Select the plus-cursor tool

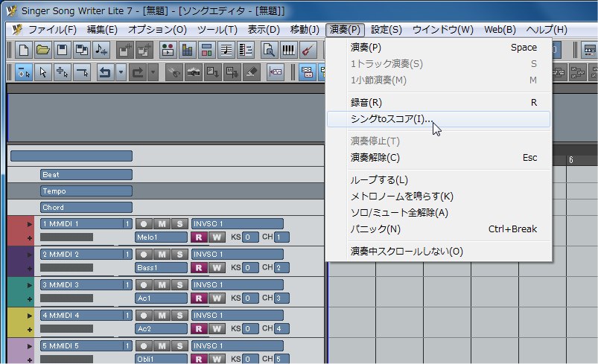tap(63, 72)
